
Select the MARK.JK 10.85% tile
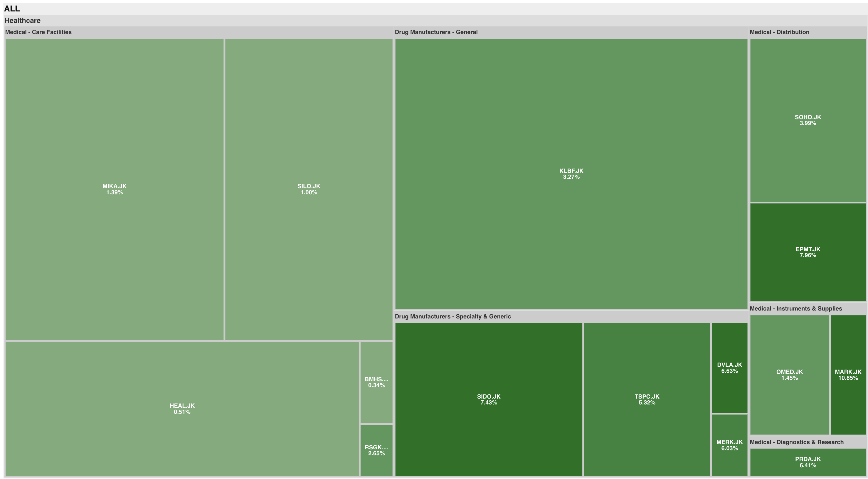coord(848,375)
